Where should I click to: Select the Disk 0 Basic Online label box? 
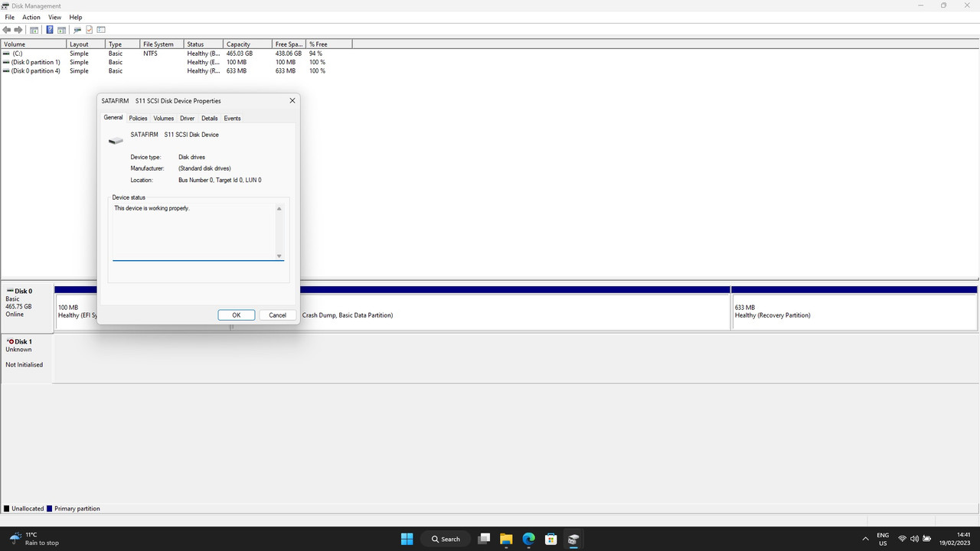[28, 308]
